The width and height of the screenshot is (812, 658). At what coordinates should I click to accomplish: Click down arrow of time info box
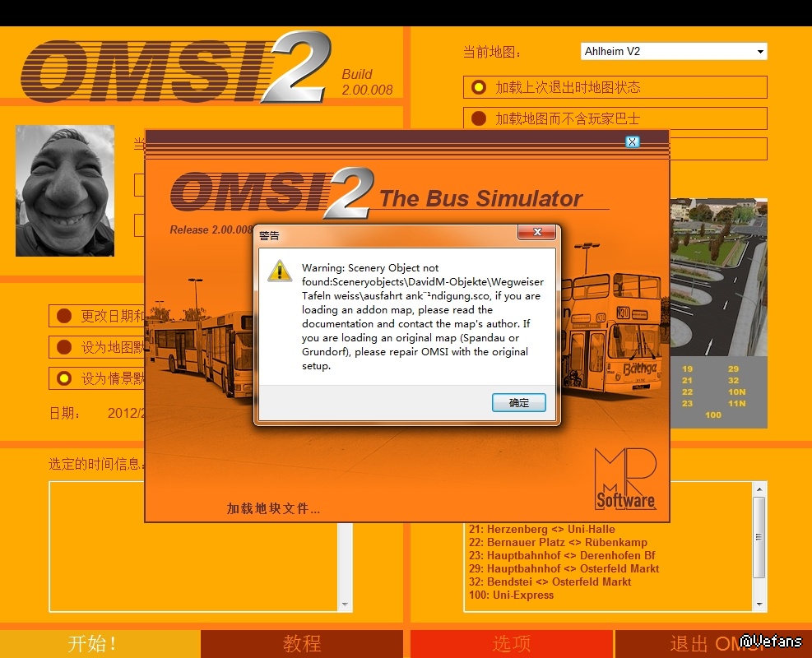pyautogui.click(x=345, y=605)
